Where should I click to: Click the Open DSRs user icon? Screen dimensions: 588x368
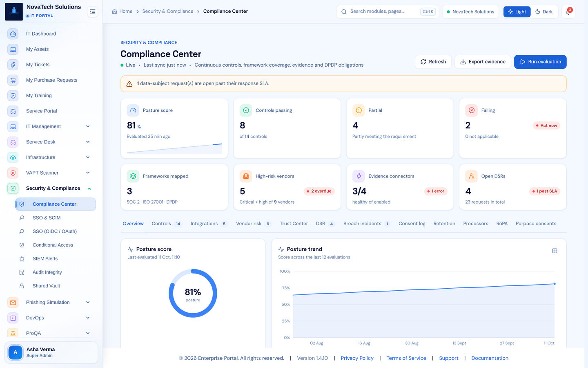point(472,176)
